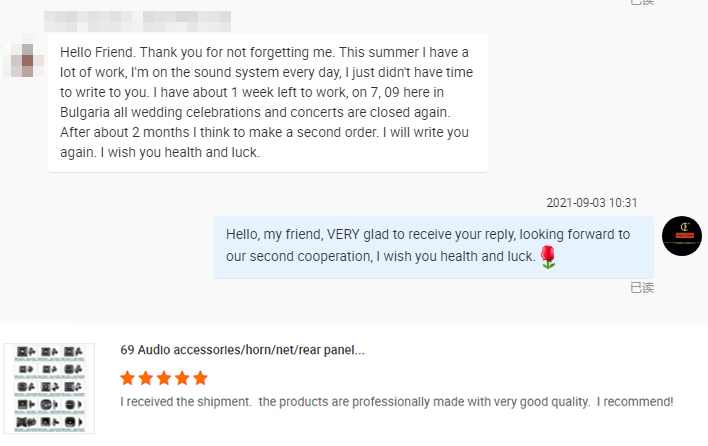Image resolution: width=708 pixels, height=446 pixels.
Task: Expand the truncated product title ellipsis
Action: (359, 351)
